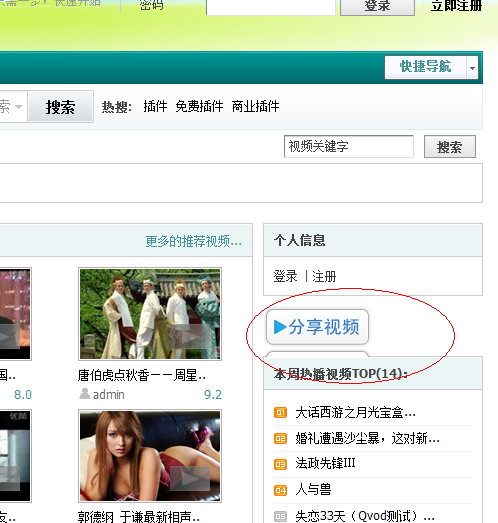Viewport: 498px width, 523px height.
Task: Click the user icon beside admin
Action: [x=85, y=394]
